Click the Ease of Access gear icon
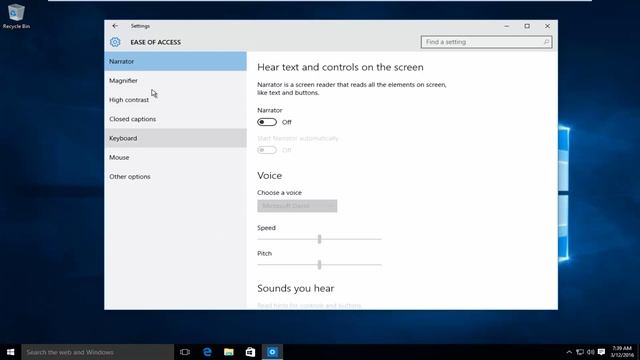640x360 pixels. pyautogui.click(x=115, y=42)
